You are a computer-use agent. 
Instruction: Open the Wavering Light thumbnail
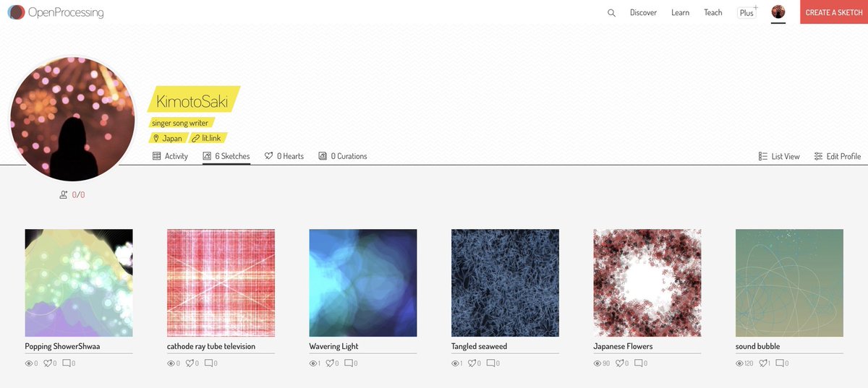(x=363, y=283)
